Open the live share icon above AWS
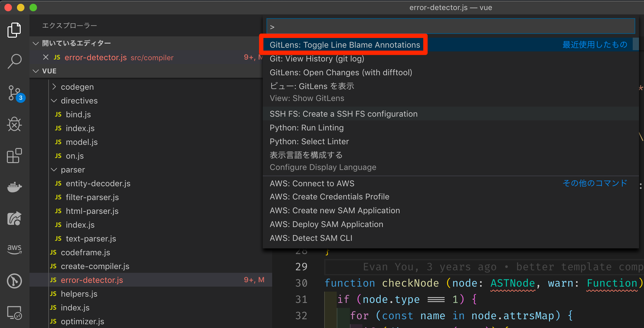The height and width of the screenshot is (328, 644). coord(14,219)
